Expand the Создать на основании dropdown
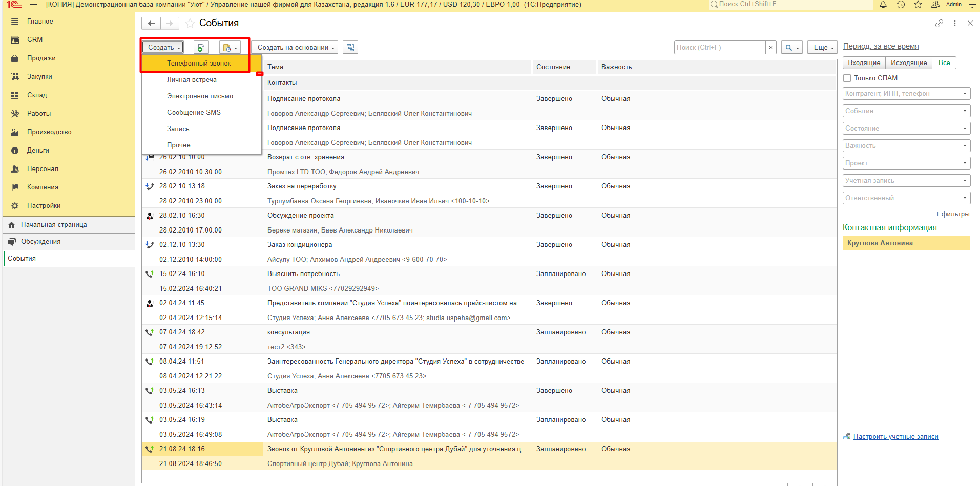This screenshot has height=486, width=980. click(x=296, y=48)
